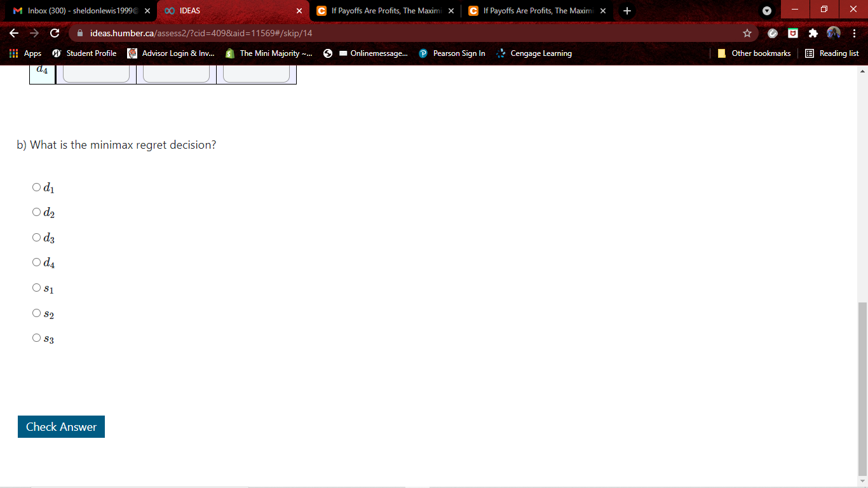Click the Check Answer button
This screenshot has width=868, height=488.
[x=61, y=427]
